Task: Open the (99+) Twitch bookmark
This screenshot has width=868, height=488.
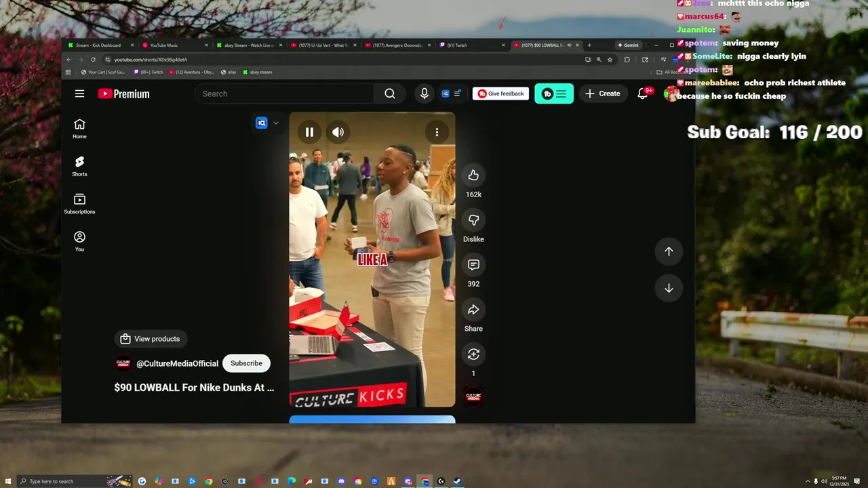Action: [149, 72]
